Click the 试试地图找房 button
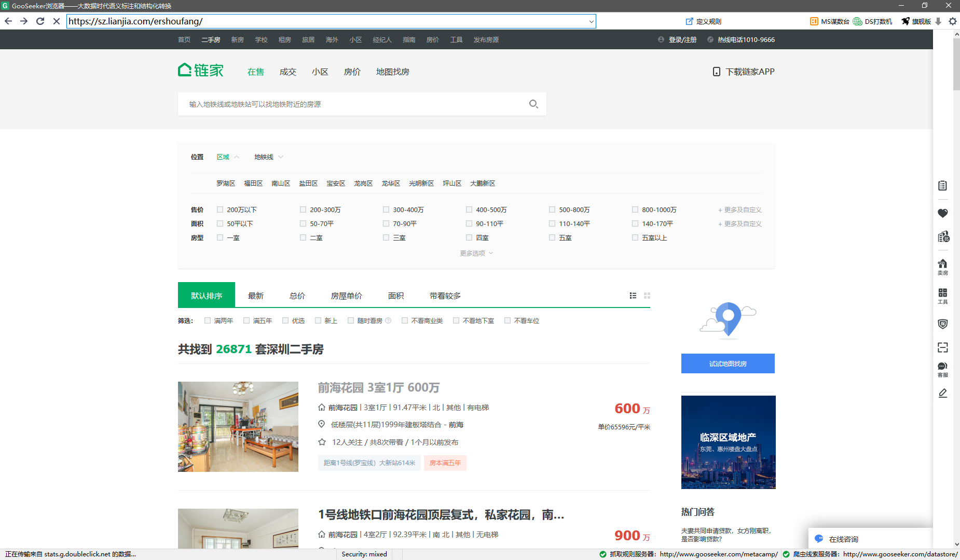Viewport: 960px width, 560px height. 728,363
